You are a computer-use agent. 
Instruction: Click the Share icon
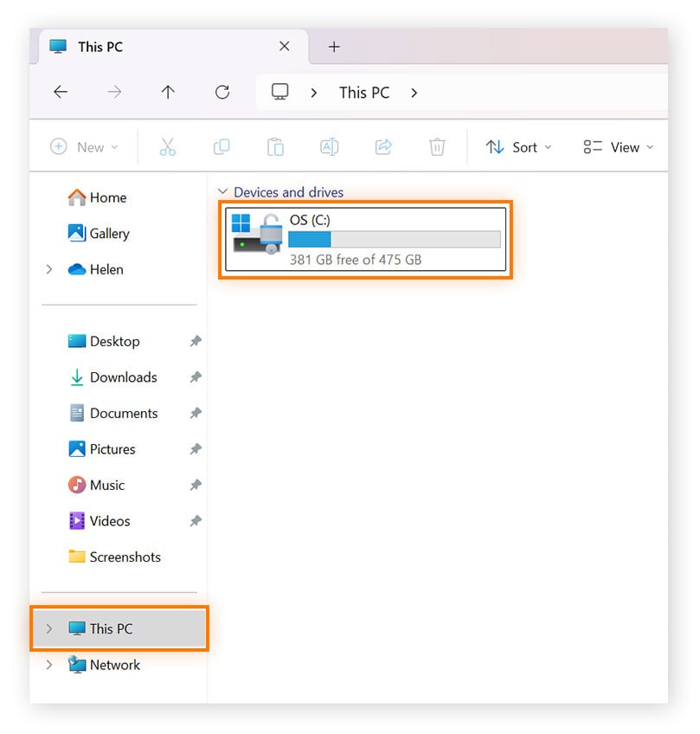tap(383, 146)
